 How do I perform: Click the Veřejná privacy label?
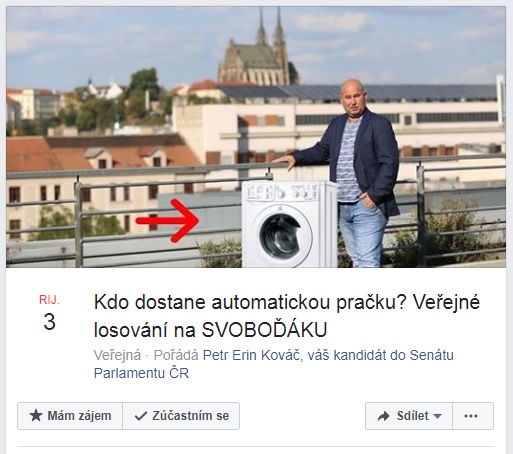117,355
